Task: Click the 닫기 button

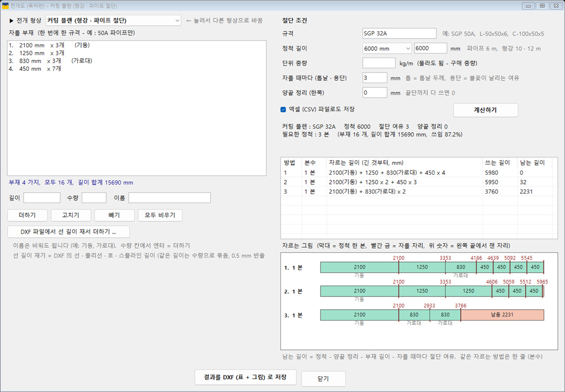Action: 323,379
